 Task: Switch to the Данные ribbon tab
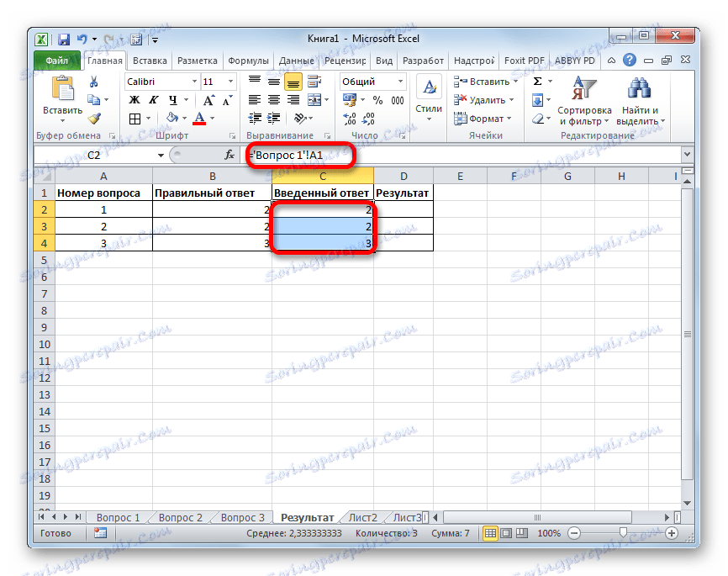(x=297, y=61)
